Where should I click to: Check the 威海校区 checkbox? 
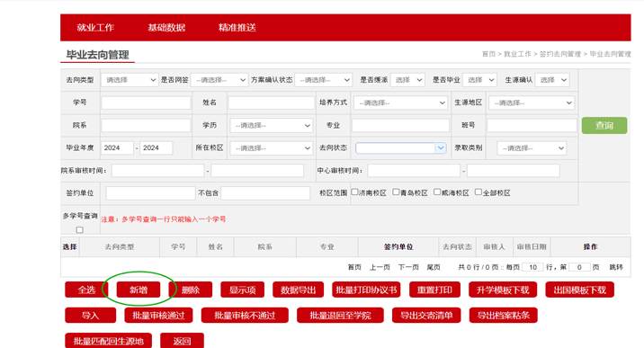pyautogui.click(x=437, y=192)
